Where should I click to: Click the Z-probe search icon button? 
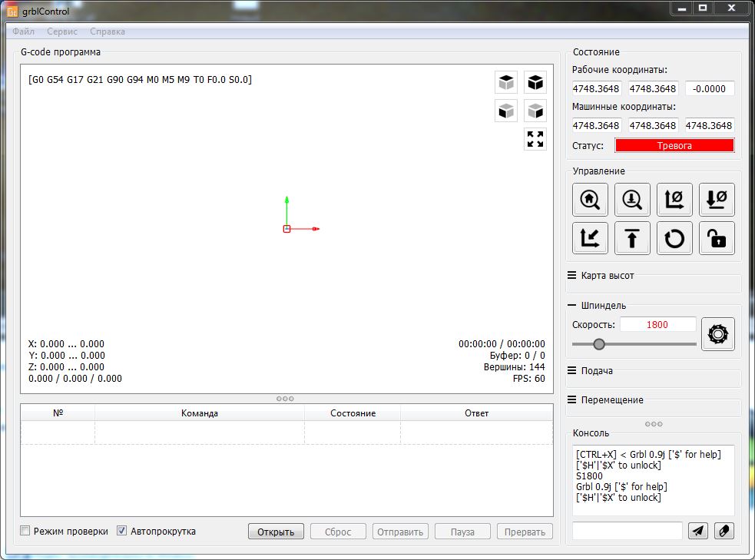(632, 200)
